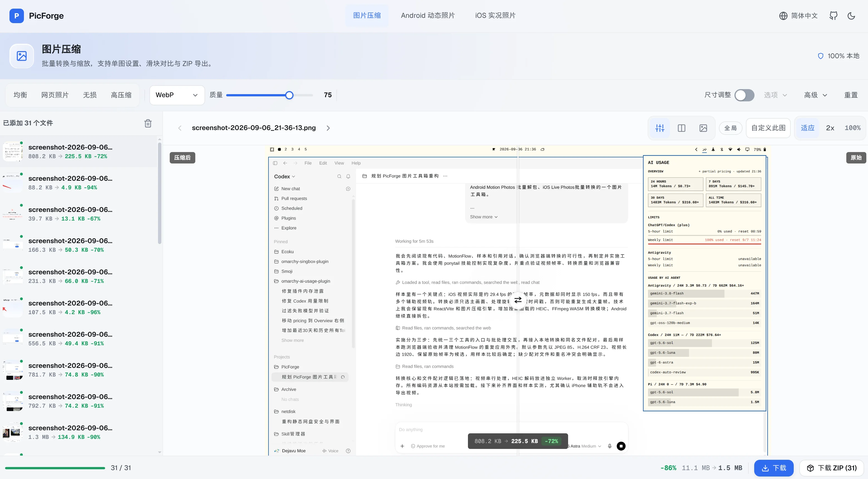This screenshot has height=479, width=868.
Task: Click the 质量 slider handle
Action: [x=289, y=96]
